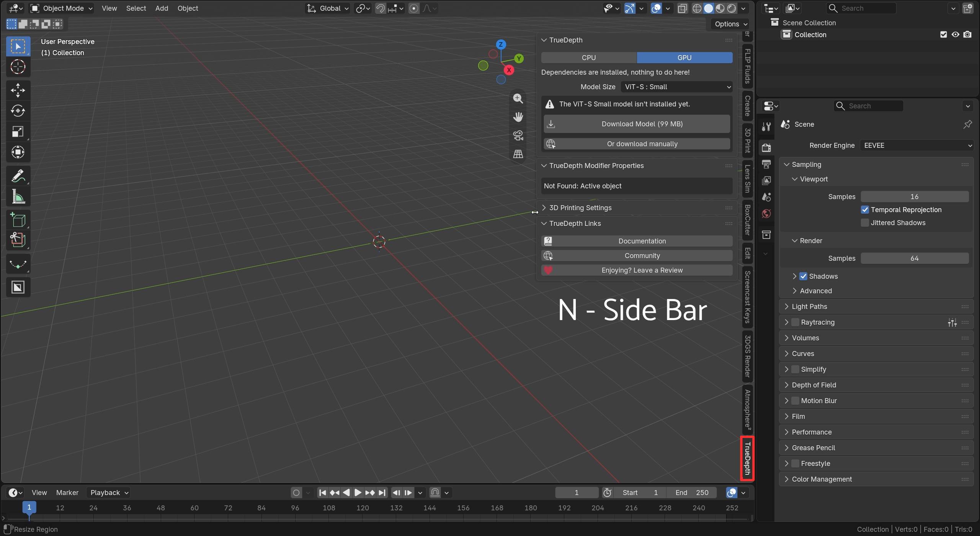Enable the Freestyle checkbox
The width and height of the screenshot is (980, 536).
[x=795, y=464]
